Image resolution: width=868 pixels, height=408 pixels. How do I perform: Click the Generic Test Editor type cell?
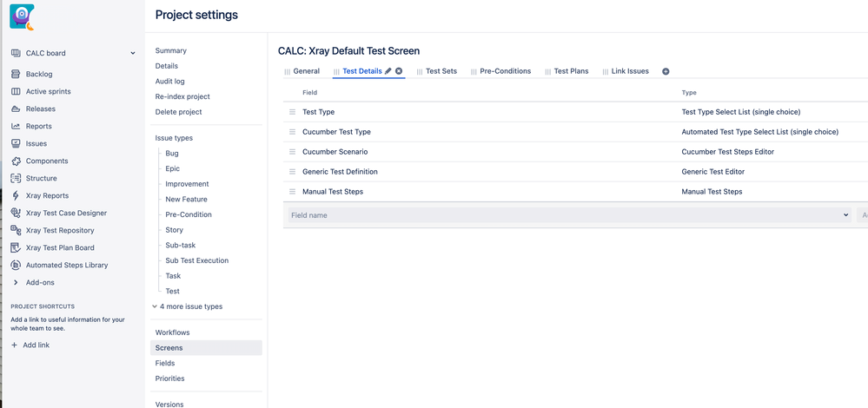pos(713,171)
